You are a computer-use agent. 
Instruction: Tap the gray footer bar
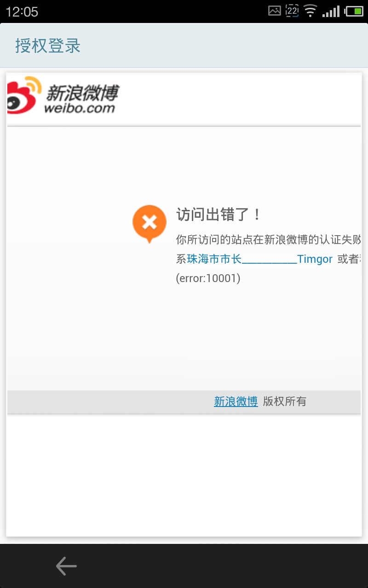point(184,402)
